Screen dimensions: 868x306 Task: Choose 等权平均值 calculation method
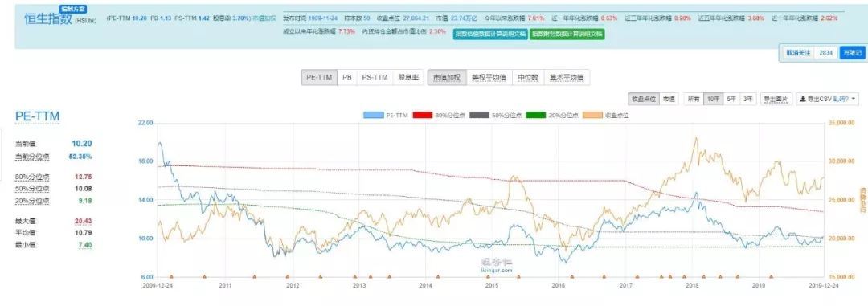point(489,77)
